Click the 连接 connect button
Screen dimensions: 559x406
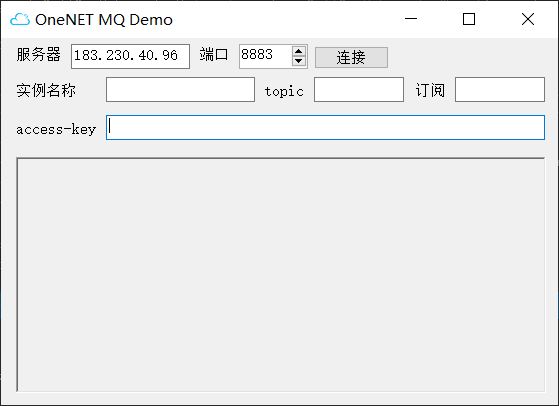[351, 57]
